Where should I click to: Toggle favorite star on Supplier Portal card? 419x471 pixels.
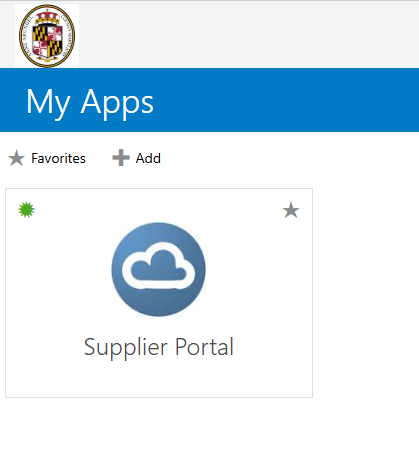tap(291, 210)
